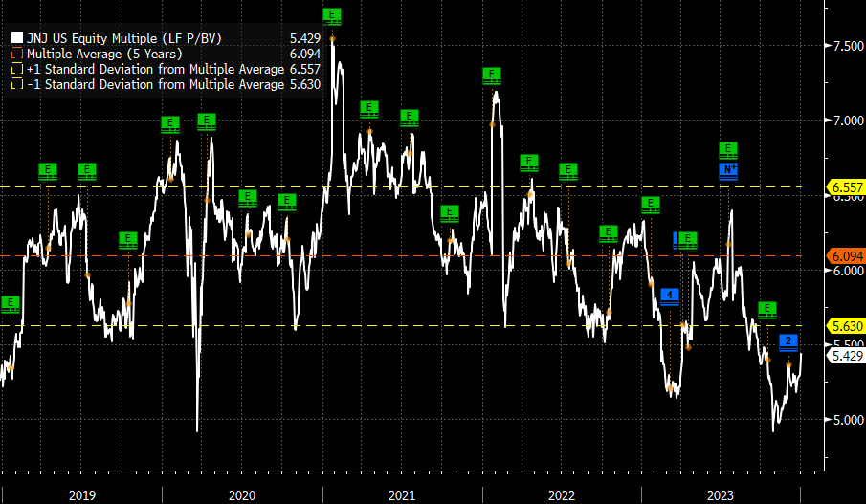
Task: View the October 2022 earnings E marker
Action: tap(609, 233)
